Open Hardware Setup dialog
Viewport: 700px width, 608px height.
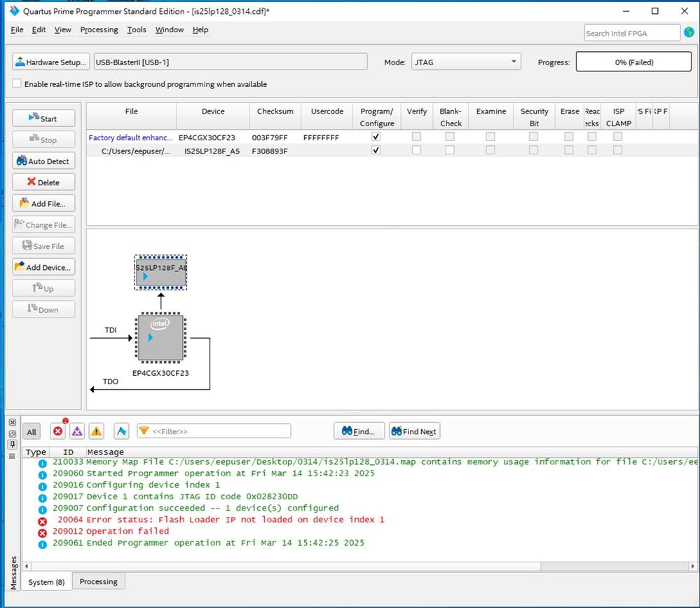pos(51,62)
